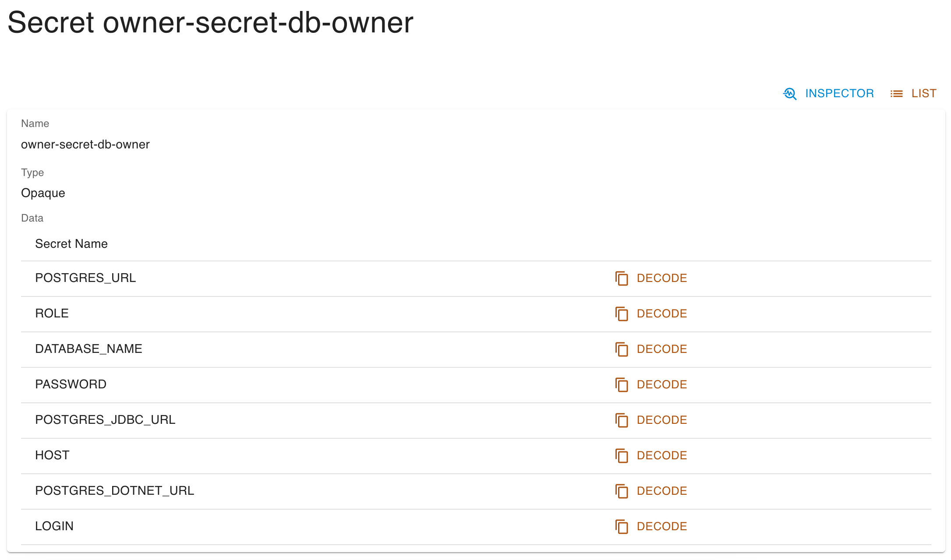
Task: Copy the ROLE secret value
Action: (x=622, y=314)
